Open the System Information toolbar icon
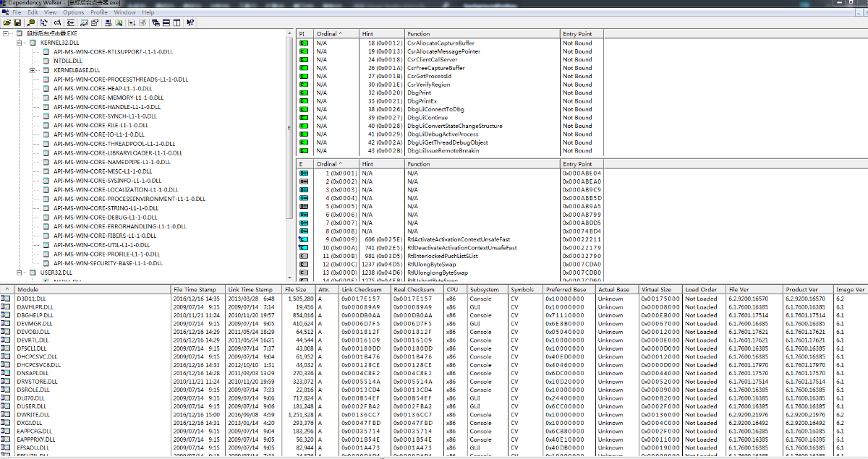 (x=108, y=22)
